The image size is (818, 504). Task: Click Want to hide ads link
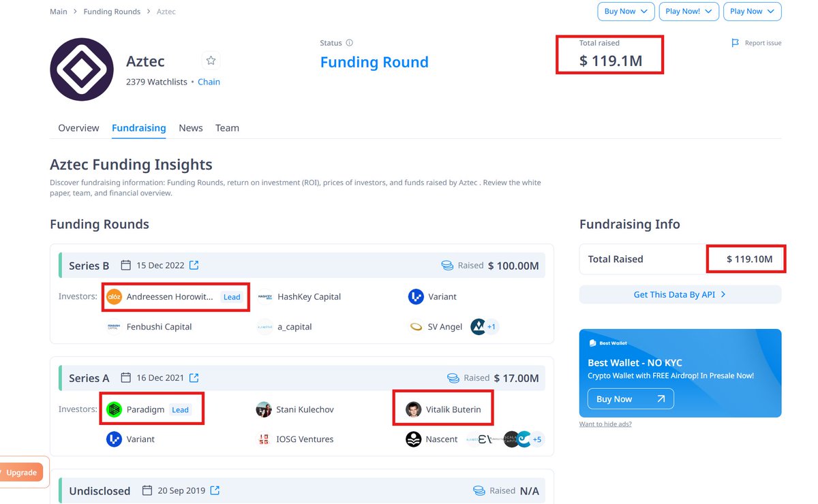[x=605, y=424]
